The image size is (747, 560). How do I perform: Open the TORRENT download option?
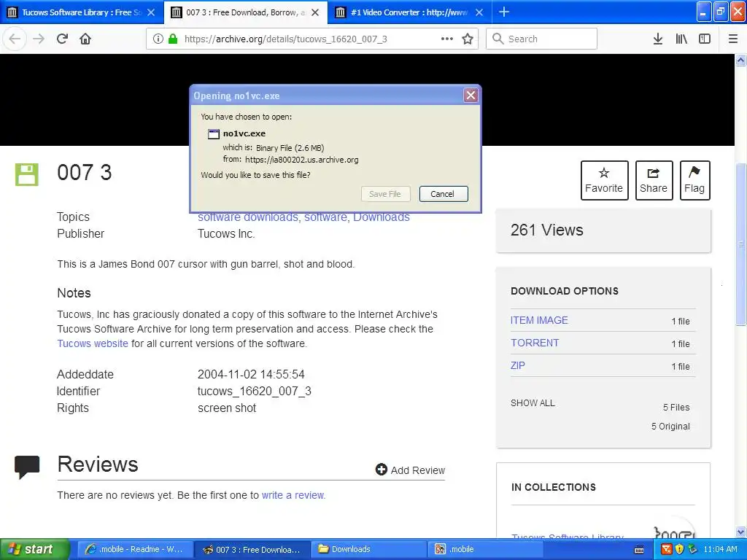click(535, 343)
